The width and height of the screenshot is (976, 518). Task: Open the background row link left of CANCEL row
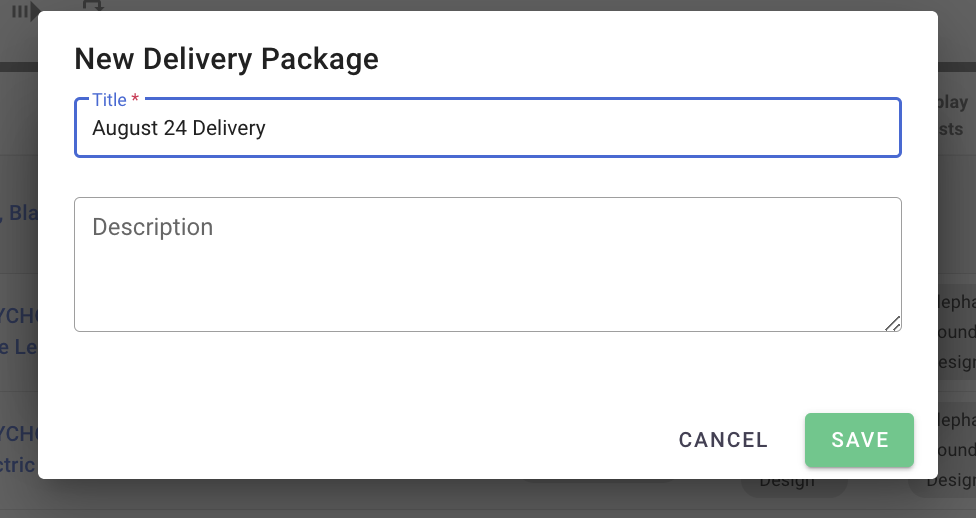[x=18, y=448]
